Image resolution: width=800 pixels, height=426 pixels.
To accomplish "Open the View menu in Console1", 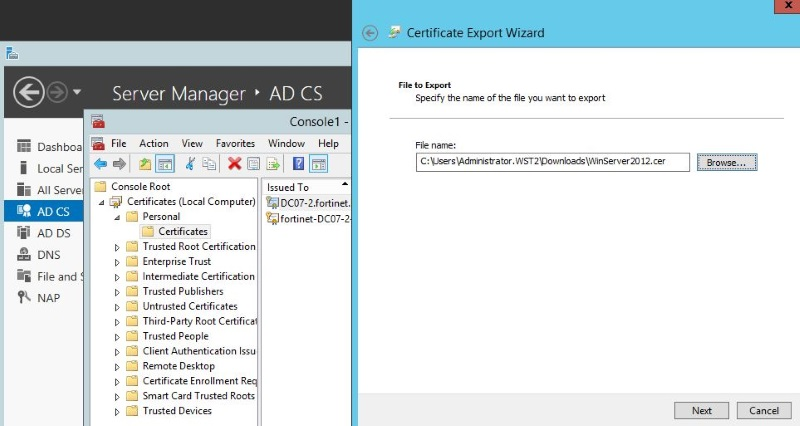I will click(192, 143).
